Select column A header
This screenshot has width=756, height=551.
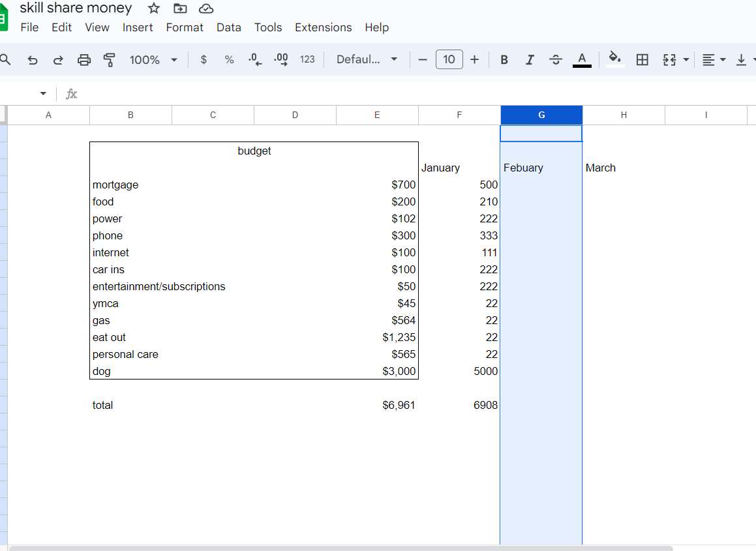click(48, 115)
